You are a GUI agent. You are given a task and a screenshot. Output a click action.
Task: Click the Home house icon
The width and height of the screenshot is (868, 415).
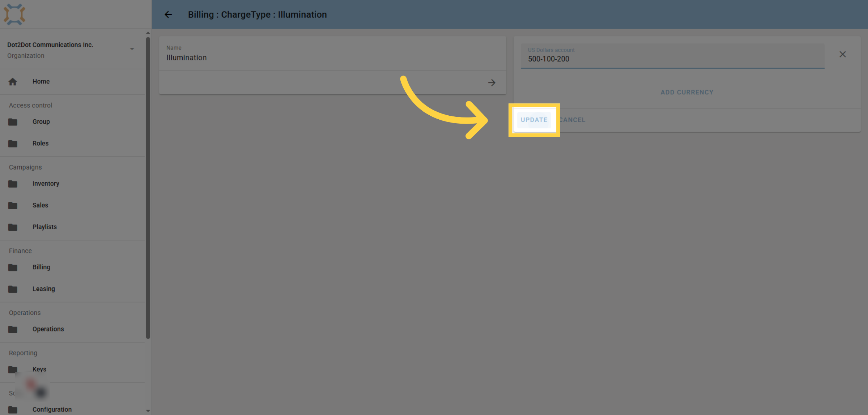(13, 82)
